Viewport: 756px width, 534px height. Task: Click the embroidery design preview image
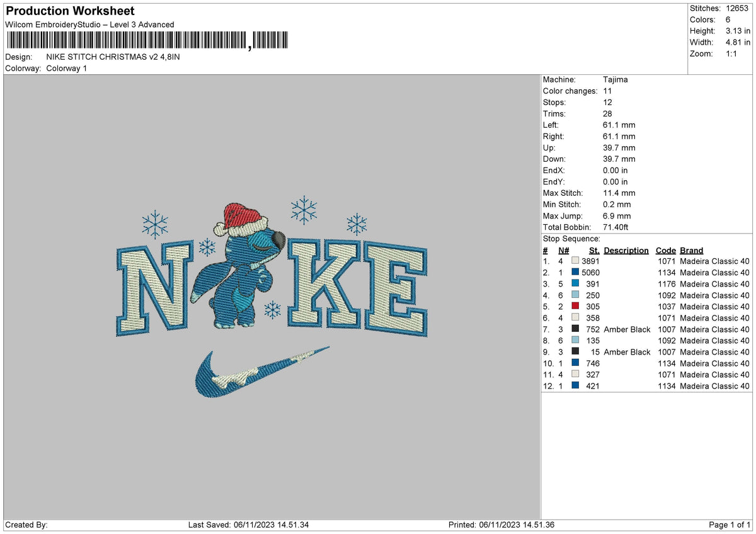click(271, 297)
